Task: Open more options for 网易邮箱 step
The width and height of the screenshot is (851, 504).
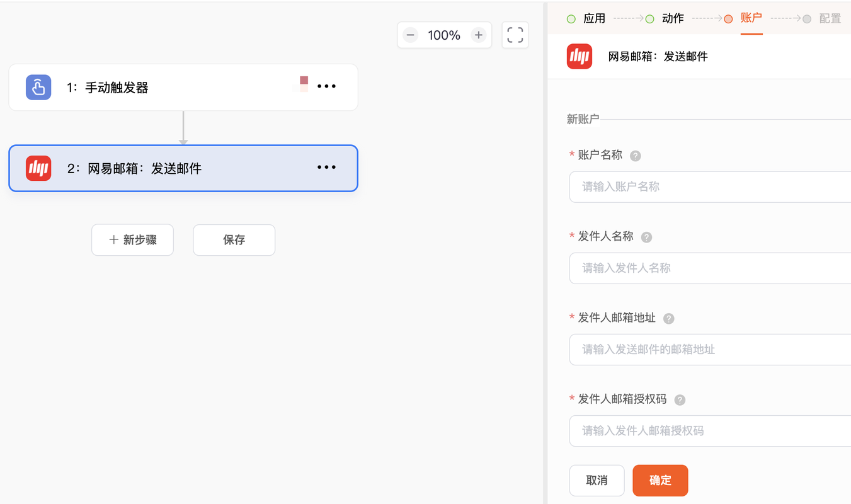Action: click(x=326, y=168)
